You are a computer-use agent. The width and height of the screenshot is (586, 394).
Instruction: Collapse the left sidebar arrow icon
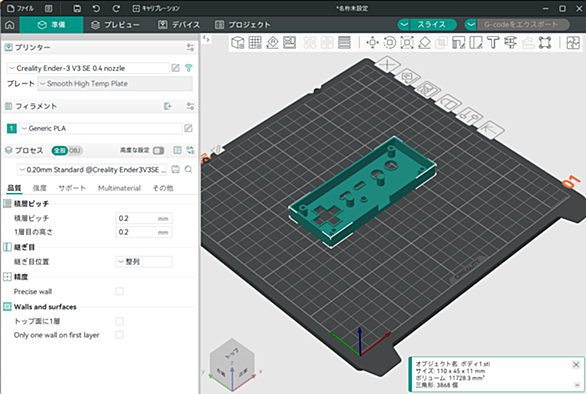pyautogui.click(x=206, y=39)
